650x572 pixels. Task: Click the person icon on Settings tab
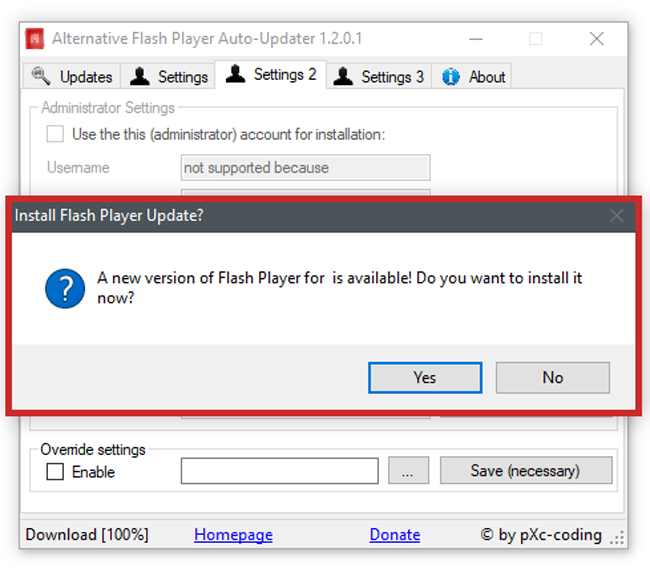(x=140, y=76)
